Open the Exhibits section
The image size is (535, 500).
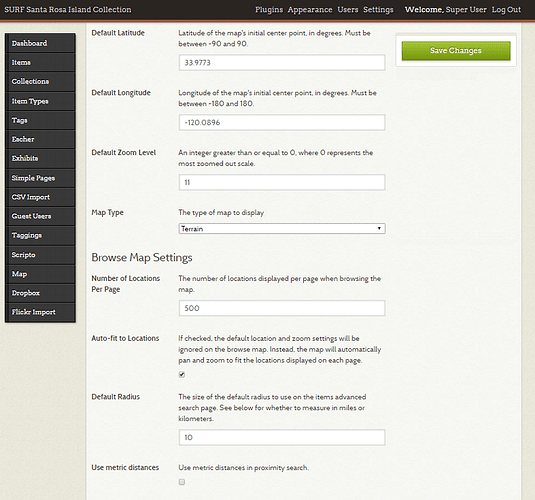tap(40, 158)
